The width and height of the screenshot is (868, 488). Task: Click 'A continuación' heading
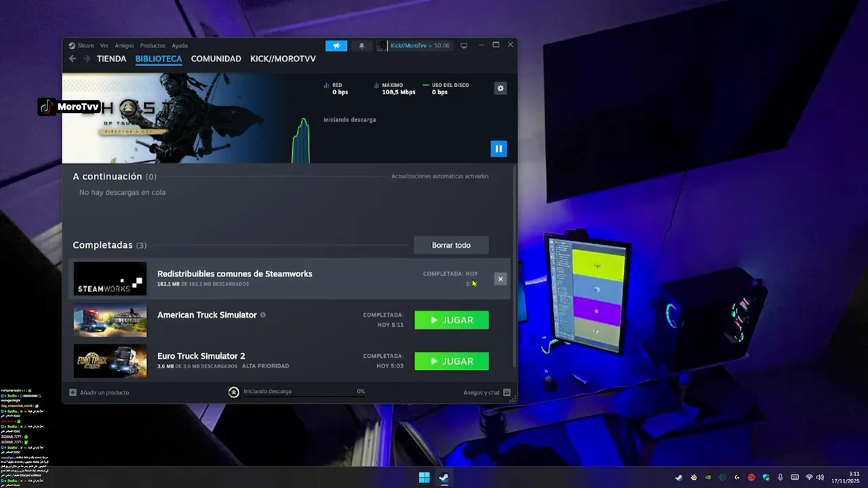coord(107,176)
